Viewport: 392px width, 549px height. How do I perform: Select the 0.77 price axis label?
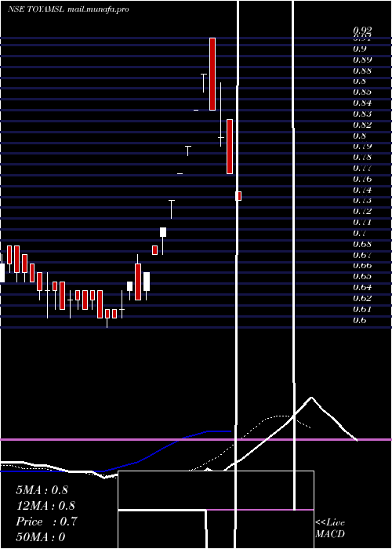pyautogui.click(x=362, y=168)
